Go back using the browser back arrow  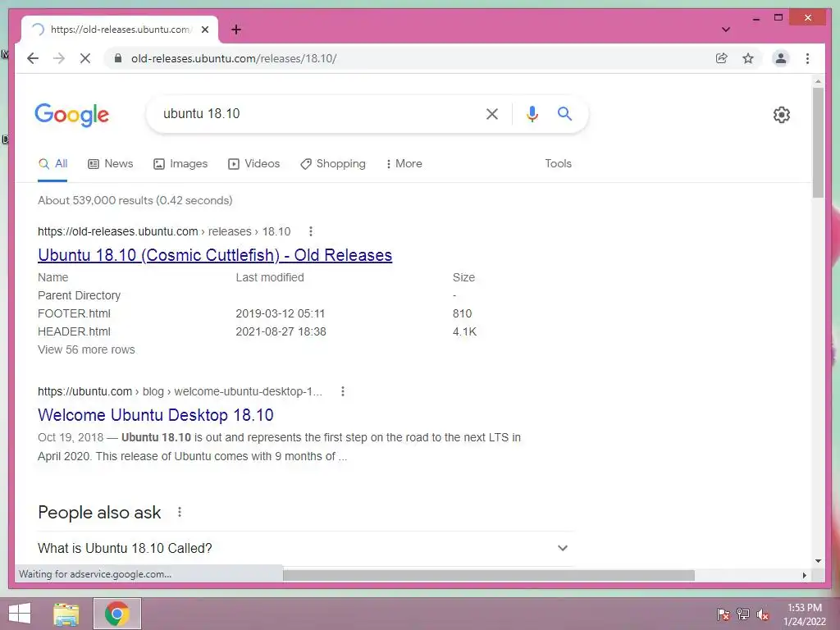click(x=33, y=58)
